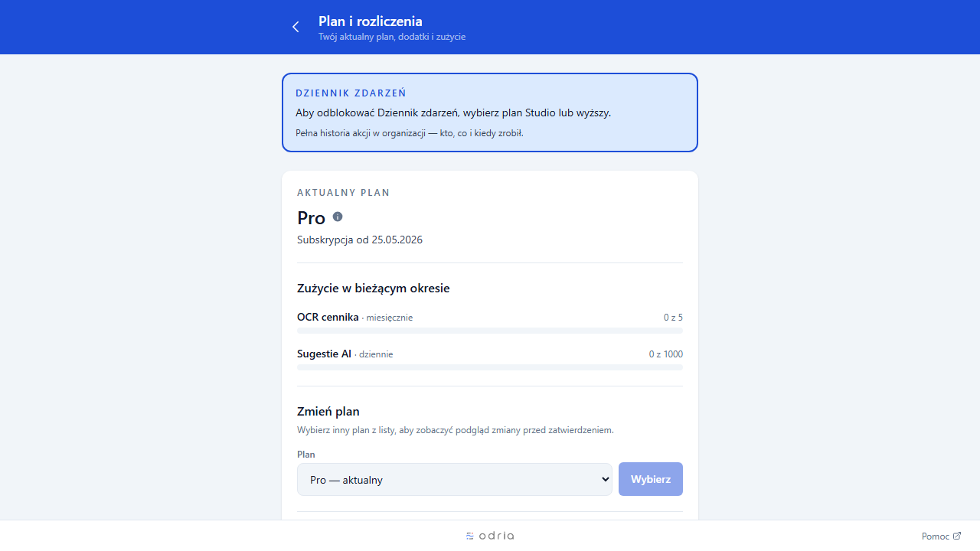Click the OCR cennika usage progress bar
This screenshot has height=551, width=980.
490,331
